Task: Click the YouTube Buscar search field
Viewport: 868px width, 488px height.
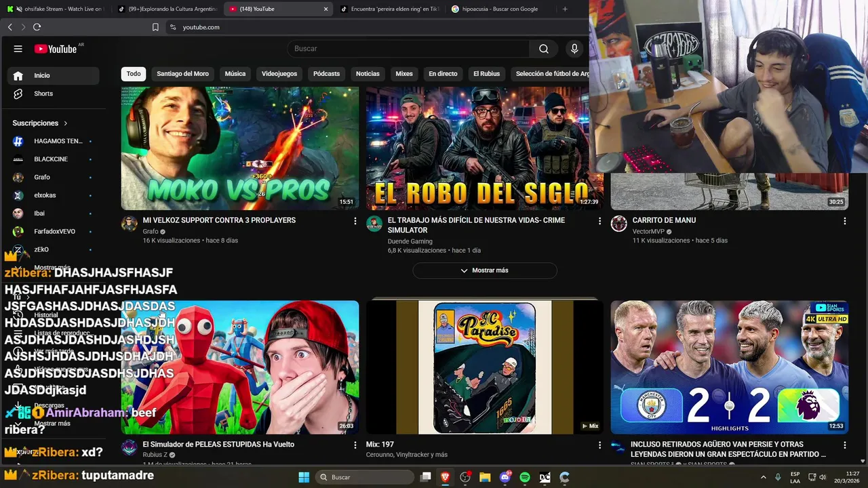Action: click(408, 49)
